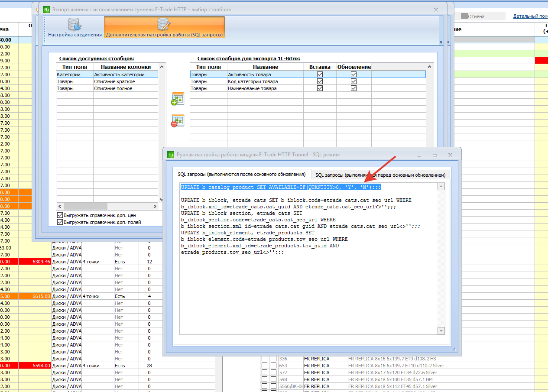548x392 pixels.
Task: Toggle Обновление for Код категории товара
Action: pyautogui.click(x=354, y=81)
